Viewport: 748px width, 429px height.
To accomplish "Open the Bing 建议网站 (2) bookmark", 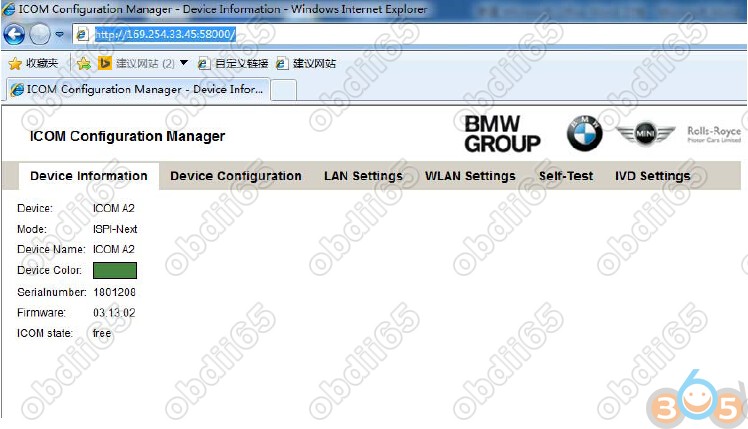I will click(136, 63).
